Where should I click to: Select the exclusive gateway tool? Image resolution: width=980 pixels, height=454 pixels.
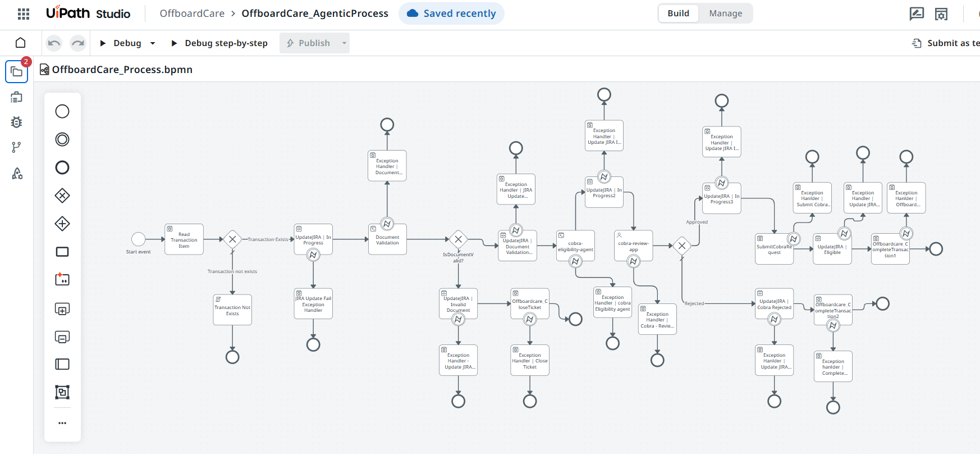pos(62,196)
